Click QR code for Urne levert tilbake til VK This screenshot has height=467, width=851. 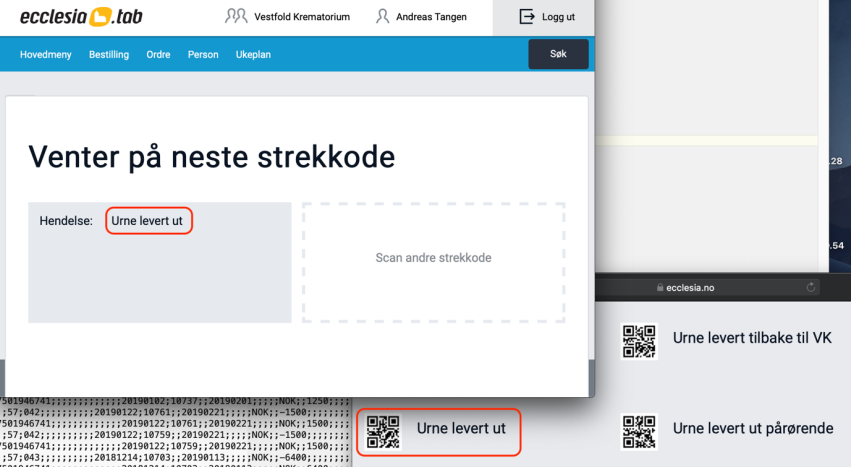click(639, 341)
